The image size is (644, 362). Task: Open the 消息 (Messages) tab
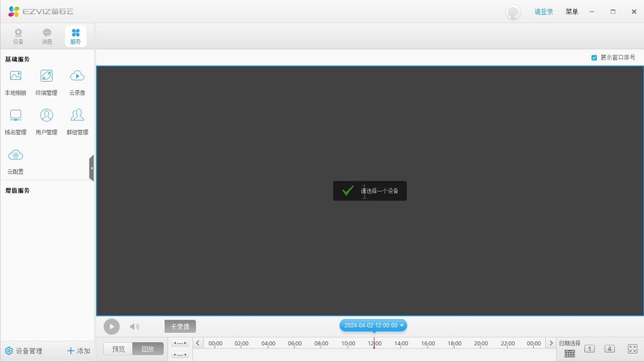click(47, 36)
